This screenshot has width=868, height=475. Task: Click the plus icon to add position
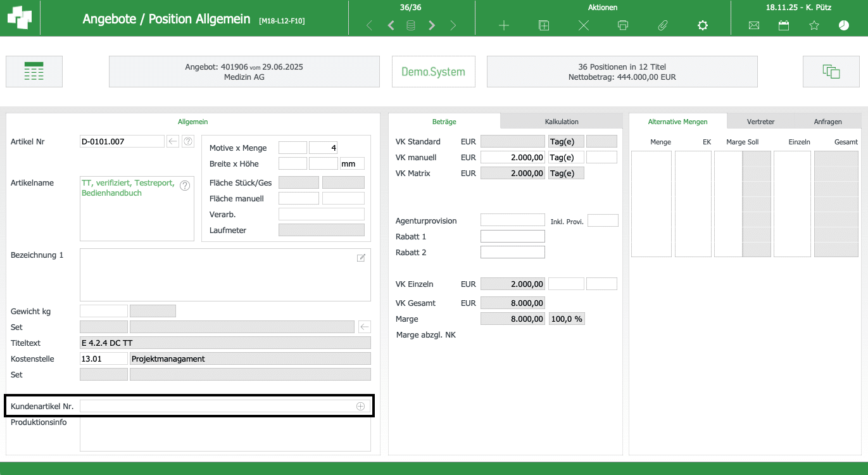pos(504,26)
